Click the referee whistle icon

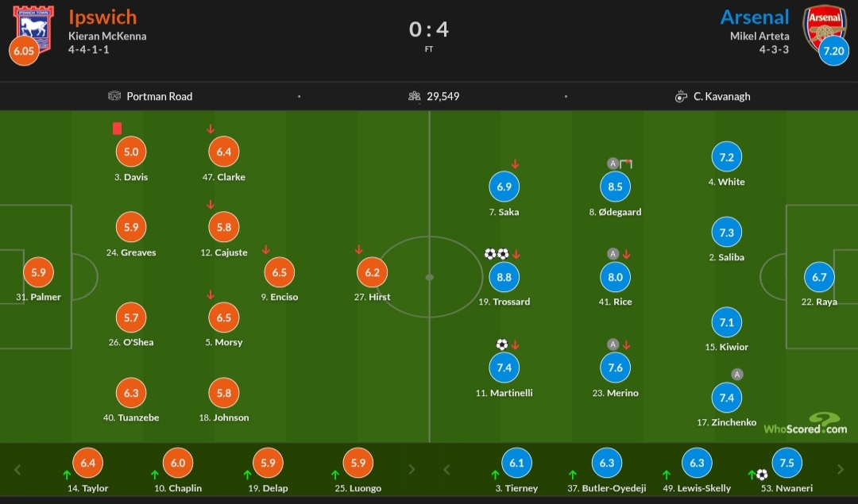(x=681, y=97)
